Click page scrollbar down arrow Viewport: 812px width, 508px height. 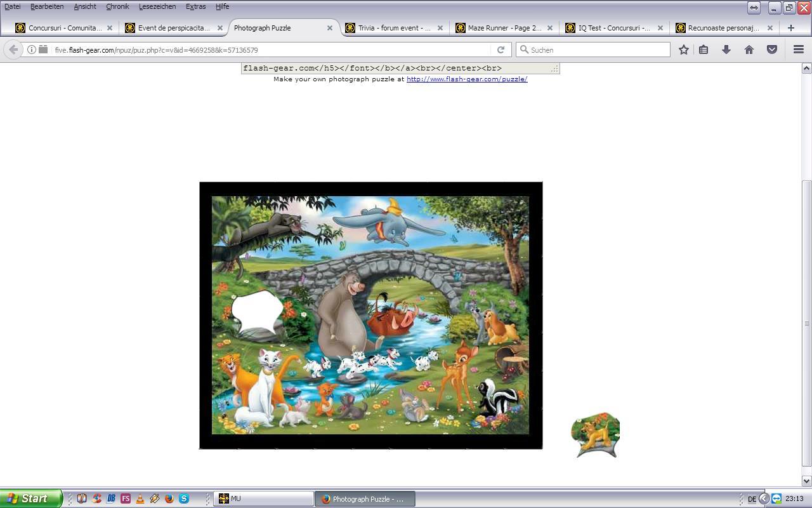[807, 481]
